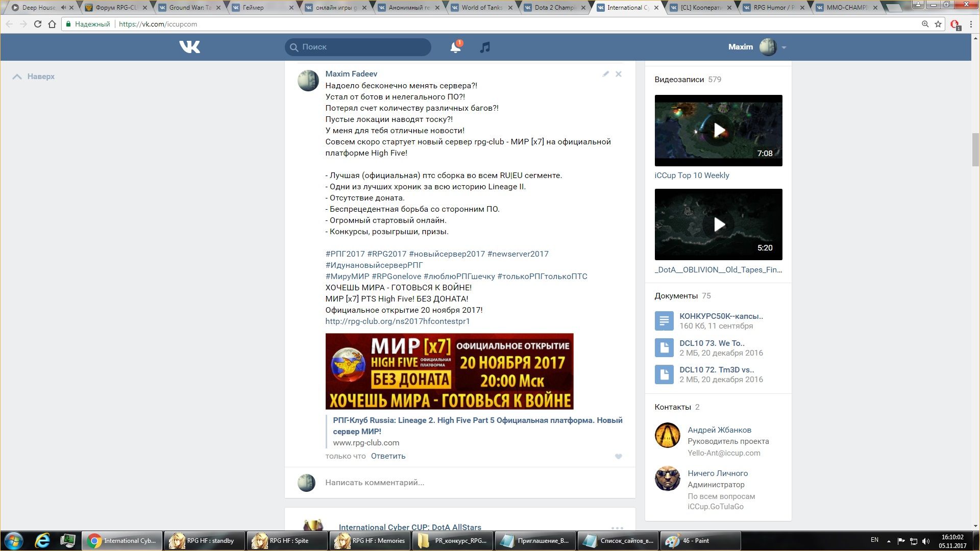
Task: Open the Action Center flag icon
Action: click(x=901, y=541)
